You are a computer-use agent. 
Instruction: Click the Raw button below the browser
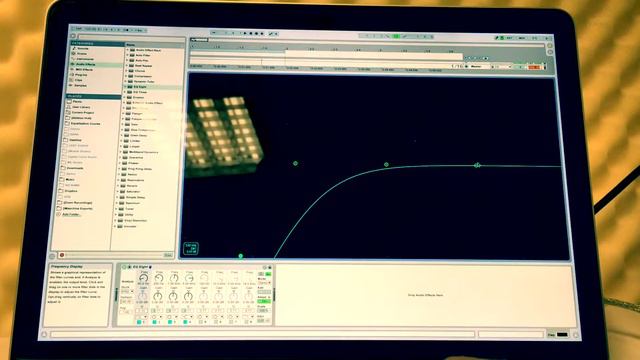pos(168,255)
